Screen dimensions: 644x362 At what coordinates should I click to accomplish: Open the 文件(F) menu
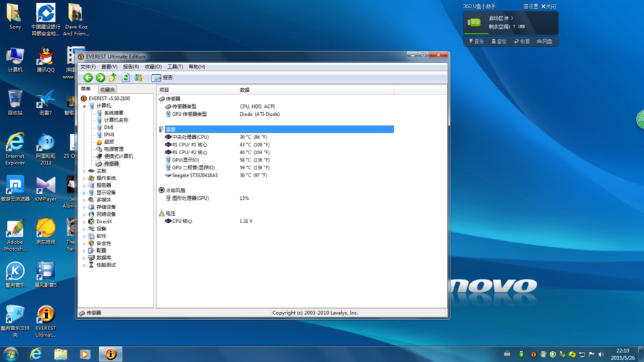pos(88,67)
